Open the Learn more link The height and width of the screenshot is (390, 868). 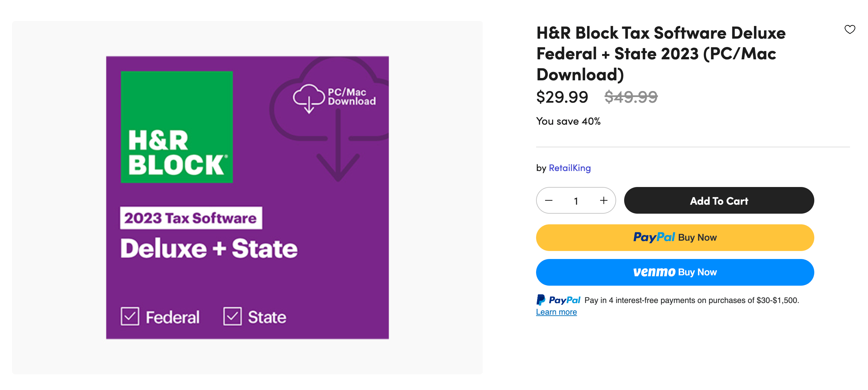tap(557, 312)
